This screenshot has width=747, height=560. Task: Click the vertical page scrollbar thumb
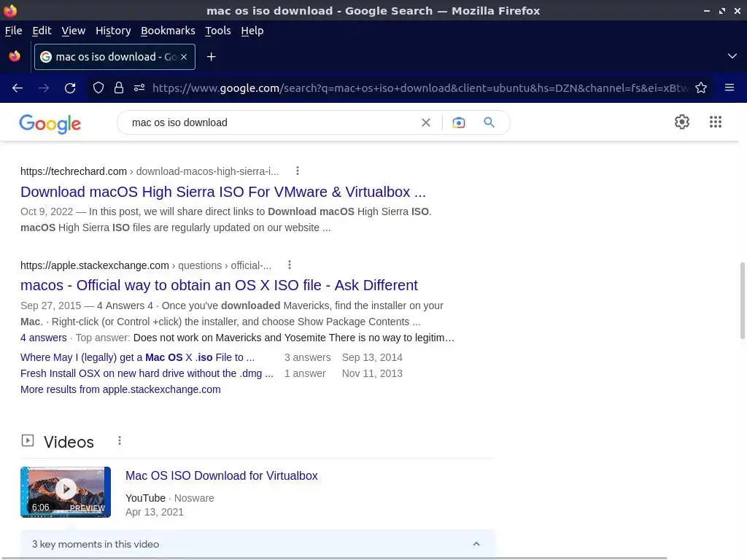(x=742, y=300)
